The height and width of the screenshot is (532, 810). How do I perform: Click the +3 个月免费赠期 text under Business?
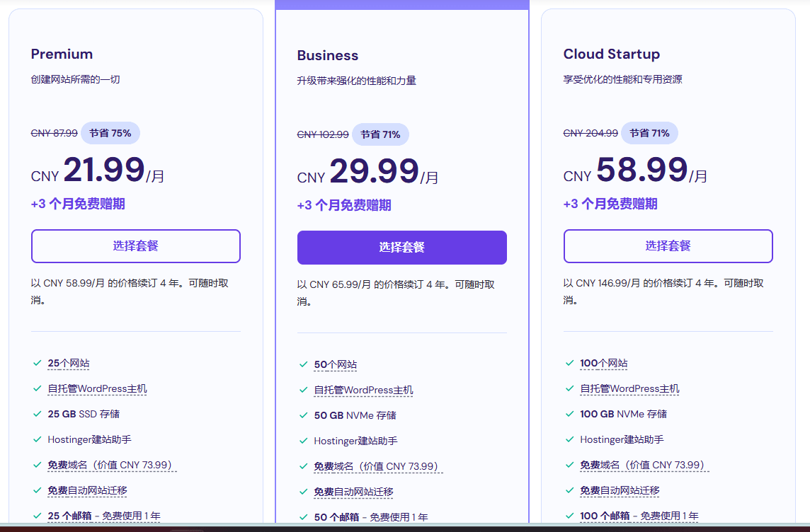(x=344, y=205)
